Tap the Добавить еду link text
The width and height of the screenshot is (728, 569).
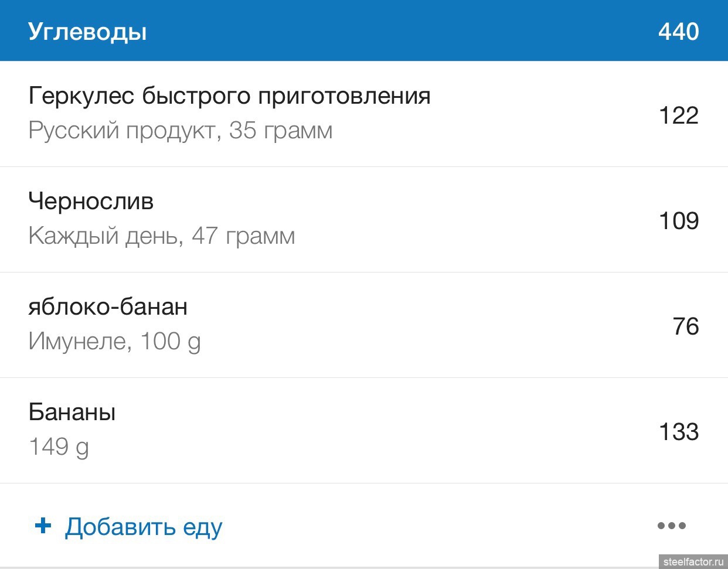click(x=144, y=527)
